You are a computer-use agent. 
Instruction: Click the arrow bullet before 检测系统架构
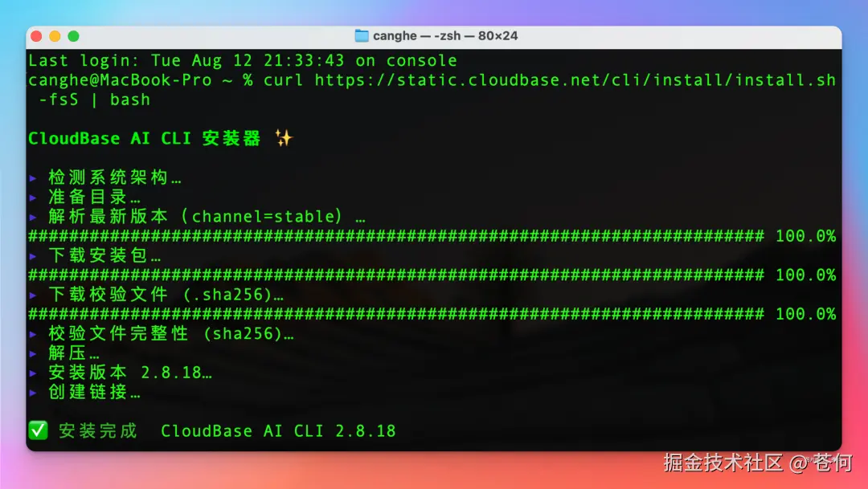point(33,178)
